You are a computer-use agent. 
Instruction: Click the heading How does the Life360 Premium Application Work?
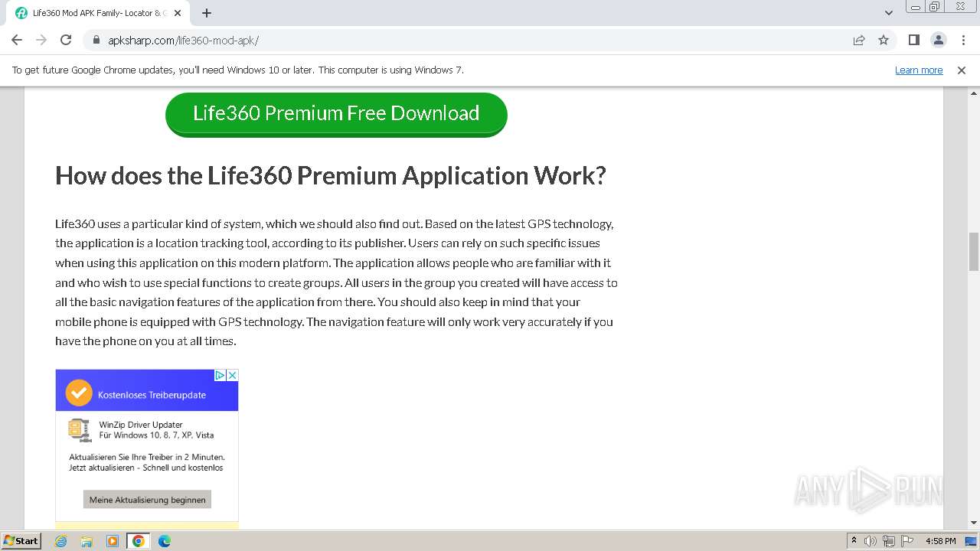(x=331, y=175)
